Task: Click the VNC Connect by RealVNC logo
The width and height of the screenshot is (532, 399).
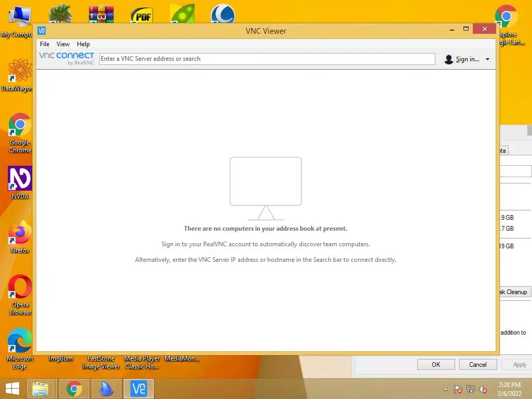Action: pos(66,58)
